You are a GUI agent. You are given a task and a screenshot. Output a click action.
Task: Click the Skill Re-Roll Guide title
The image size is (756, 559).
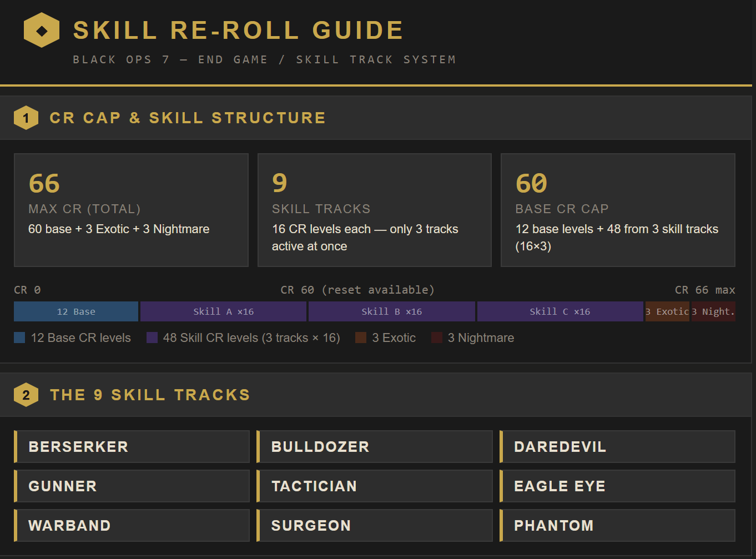click(238, 30)
